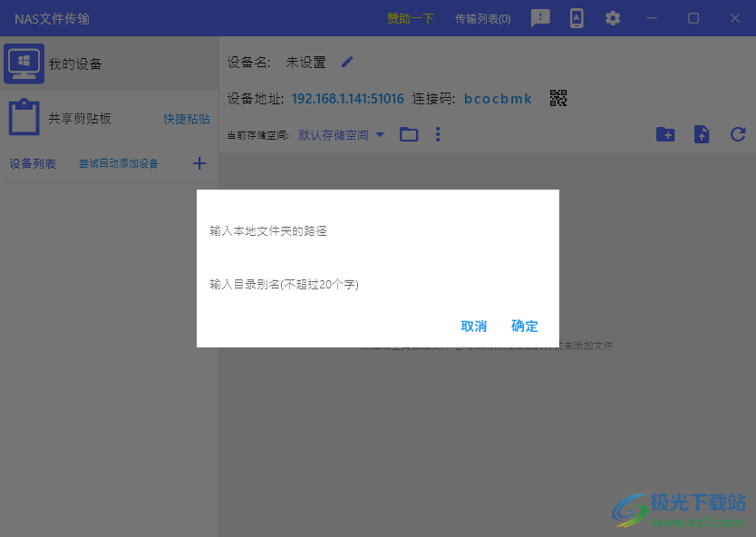
Task: Click the refresh icon to reload files
Action: pos(737,134)
